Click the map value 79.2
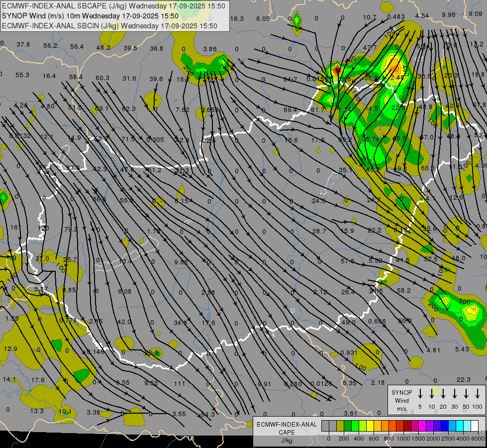 [71, 229]
